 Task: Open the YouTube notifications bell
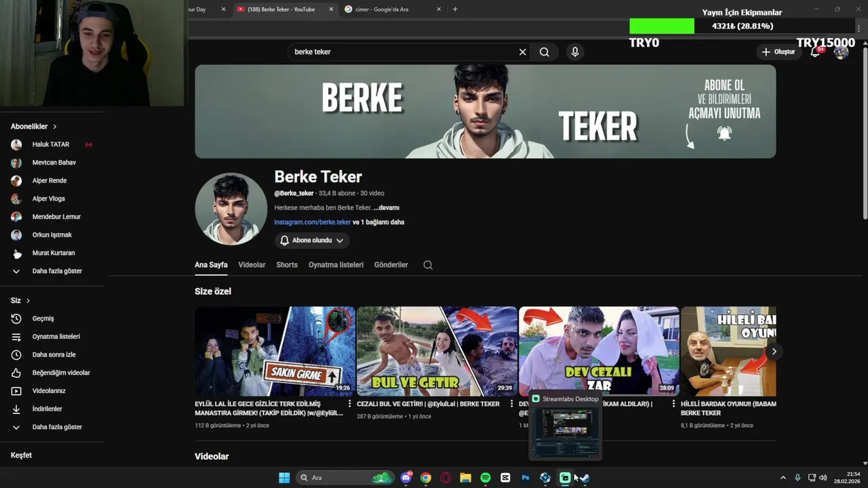816,52
